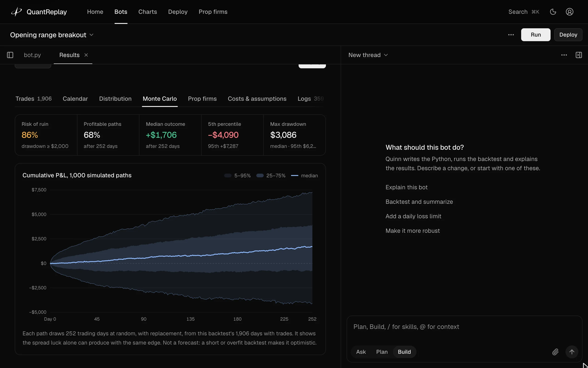
Task: Click the Deploy button beside Run
Action: (x=568, y=34)
